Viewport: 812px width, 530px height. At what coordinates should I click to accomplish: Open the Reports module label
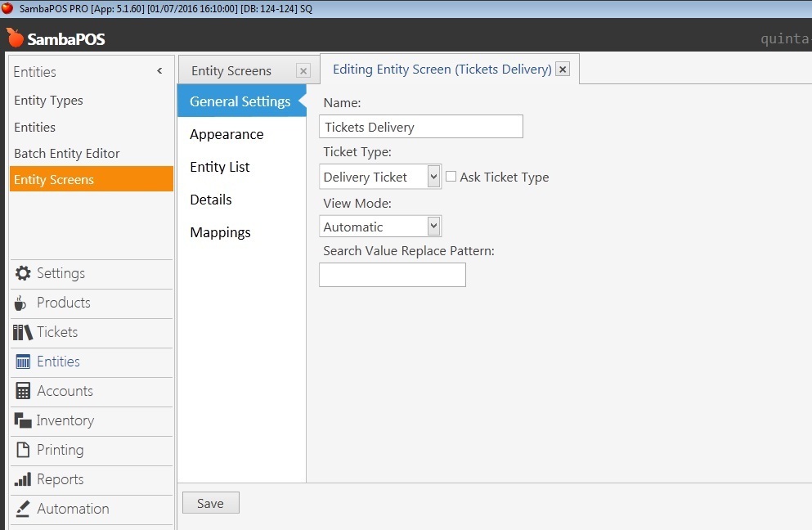(x=60, y=479)
